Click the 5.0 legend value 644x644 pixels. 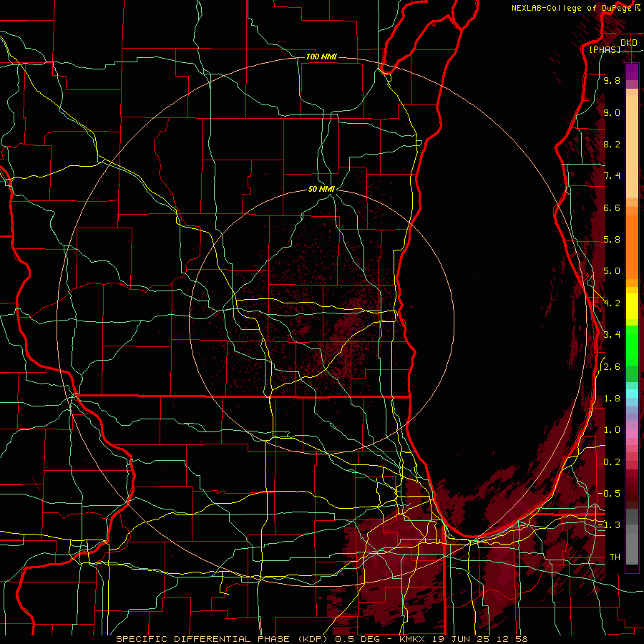point(612,271)
